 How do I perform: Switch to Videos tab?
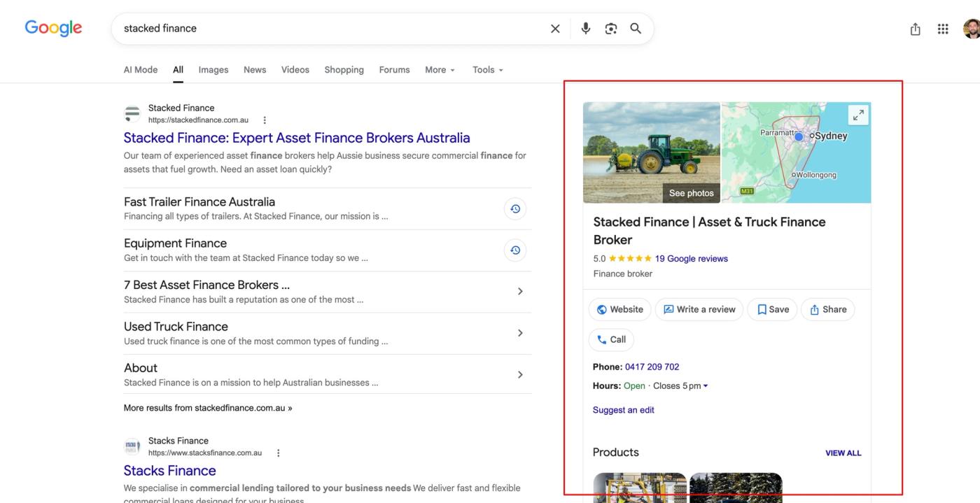[x=295, y=70]
